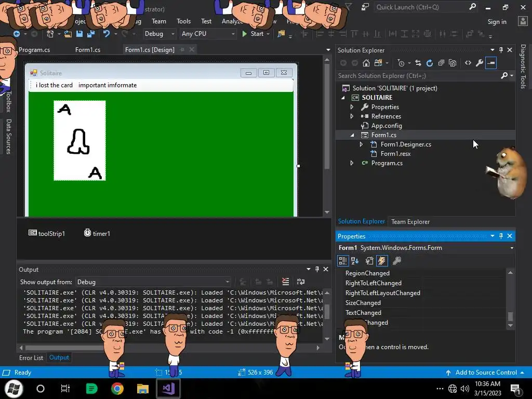Click the New Project icon
This screenshot has height=399, width=532.
tap(50, 34)
